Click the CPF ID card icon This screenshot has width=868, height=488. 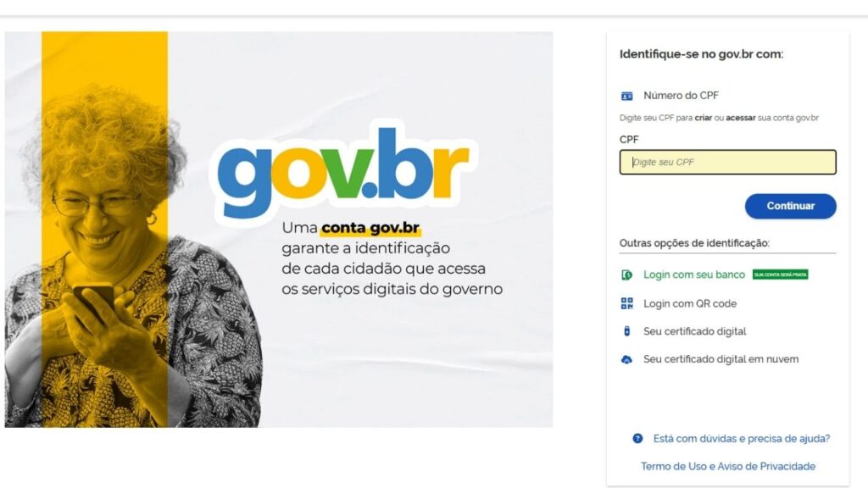(626, 97)
